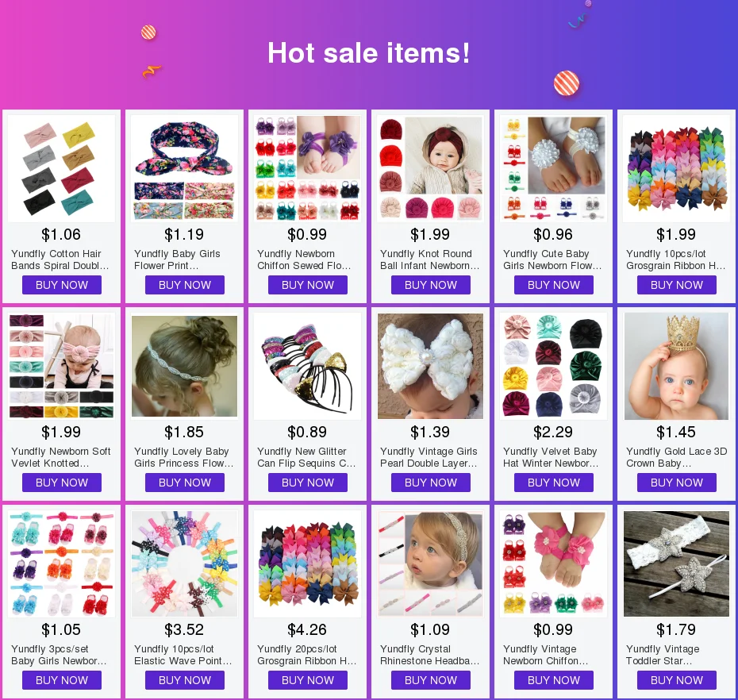738x700 pixels.
Task: Open the Newborn Chiffon Sewed Flower title
Action: (304, 260)
